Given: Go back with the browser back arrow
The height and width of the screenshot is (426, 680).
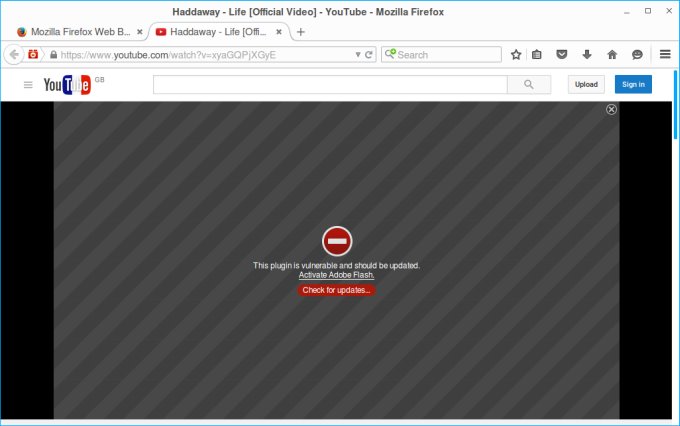Looking at the screenshot, I should [x=14, y=55].
